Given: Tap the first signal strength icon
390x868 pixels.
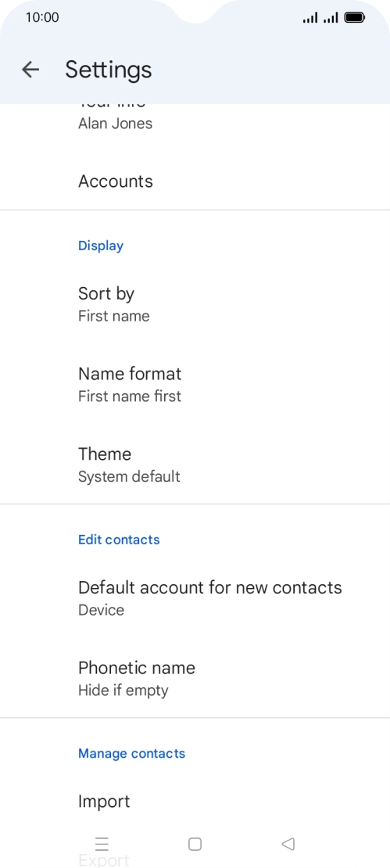Looking at the screenshot, I should (x=310, y=18).
